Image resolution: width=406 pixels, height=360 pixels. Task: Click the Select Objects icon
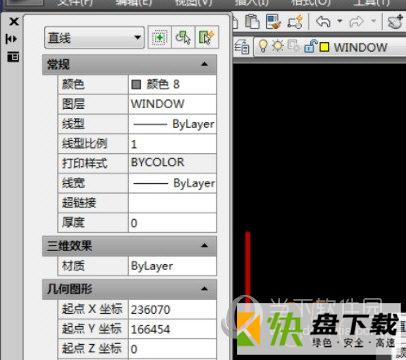[183, 37]
